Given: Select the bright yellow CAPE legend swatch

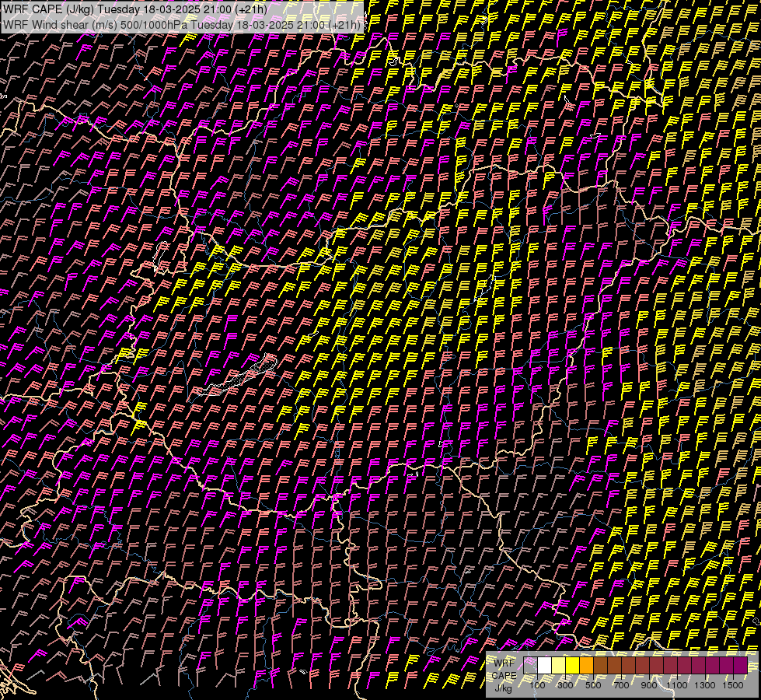Looking at the screenshot, I should pos(573,665).
